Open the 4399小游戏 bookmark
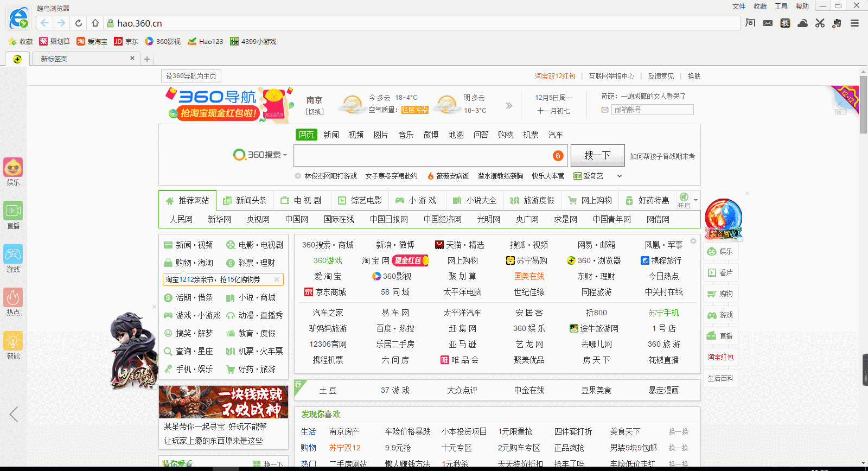The image size is (868, 471). [x=253, y=41]
